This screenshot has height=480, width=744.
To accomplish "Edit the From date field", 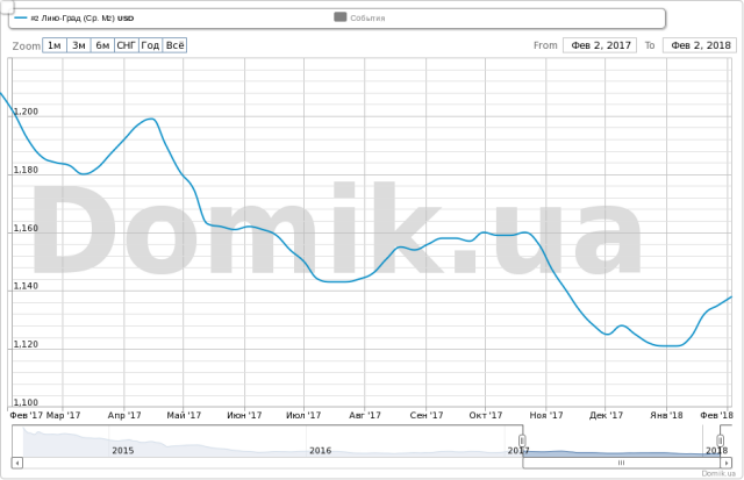I will 600,46.
